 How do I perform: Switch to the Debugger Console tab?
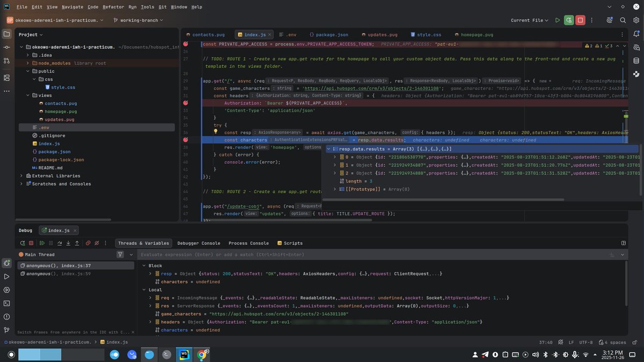point(199,243)
